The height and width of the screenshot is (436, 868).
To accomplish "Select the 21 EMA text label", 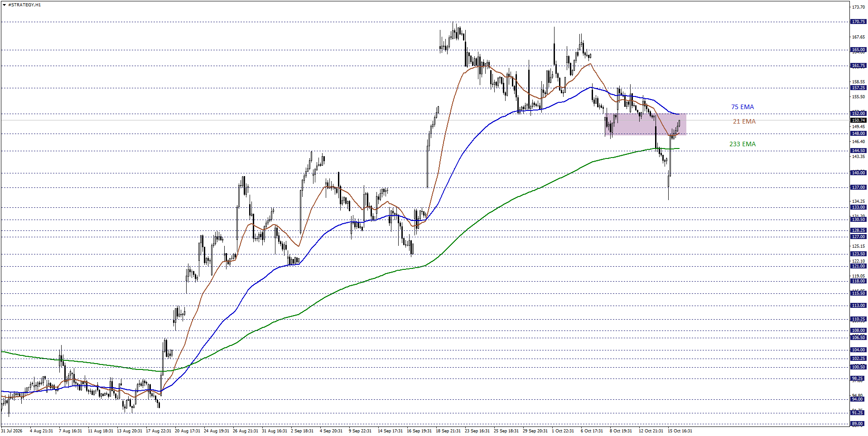I will click(x=744, y=121).
